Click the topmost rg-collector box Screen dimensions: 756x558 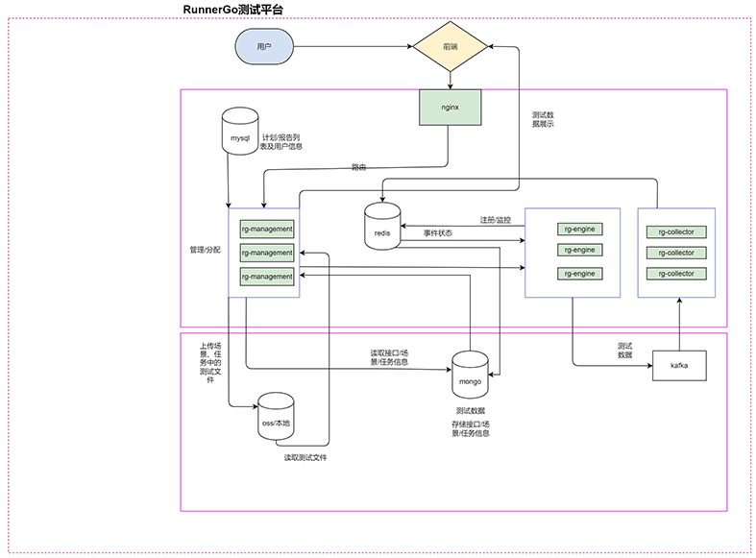click(x=676, y=232)
